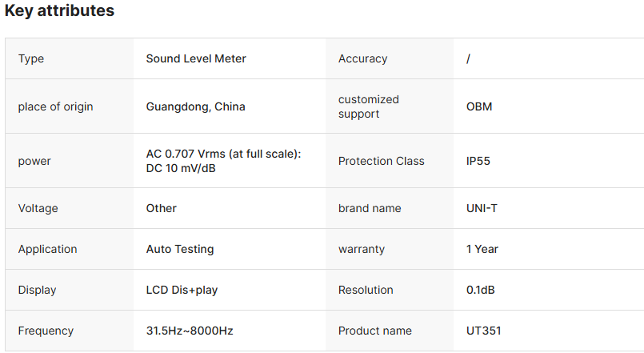
Task: Click the Accuracy attribute label
Action: click(x=362, y=58)
